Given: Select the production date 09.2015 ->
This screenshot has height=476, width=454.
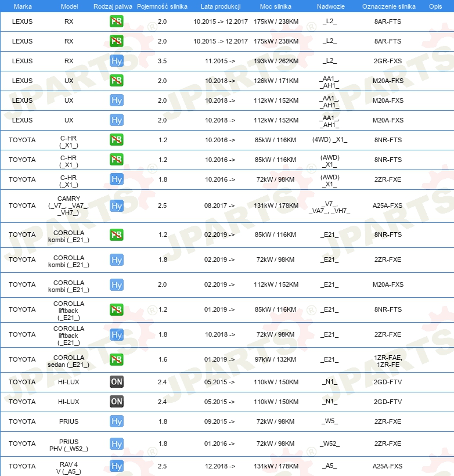Looking at the screenshot, I should click(x=219, y=421).
